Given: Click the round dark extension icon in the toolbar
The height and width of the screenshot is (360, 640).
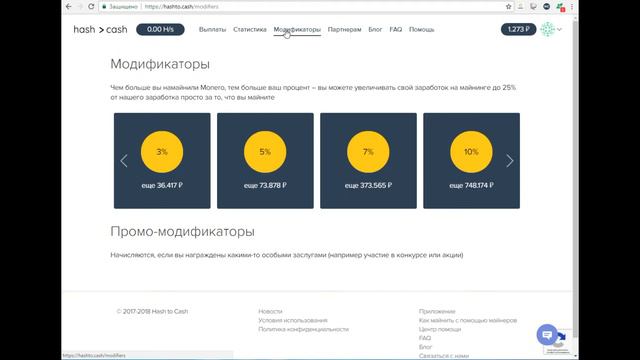Looking at the screenshot, I should pyautogui.click(x=547, y=7).
